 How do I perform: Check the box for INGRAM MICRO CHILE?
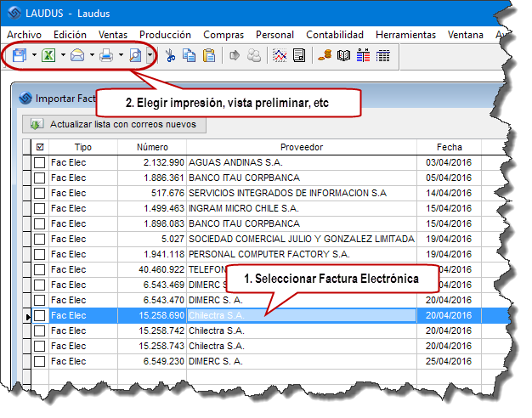click(x=40, y=208)
